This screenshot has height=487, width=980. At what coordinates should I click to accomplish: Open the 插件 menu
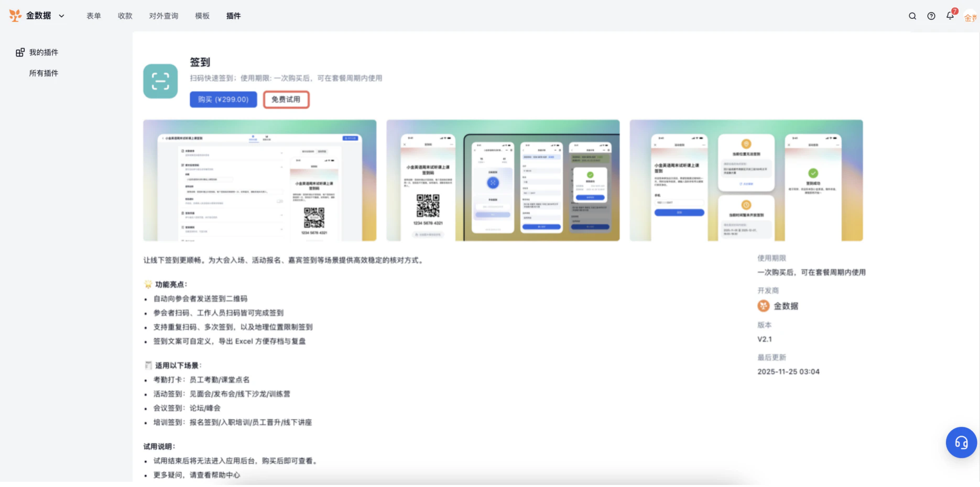234,16
